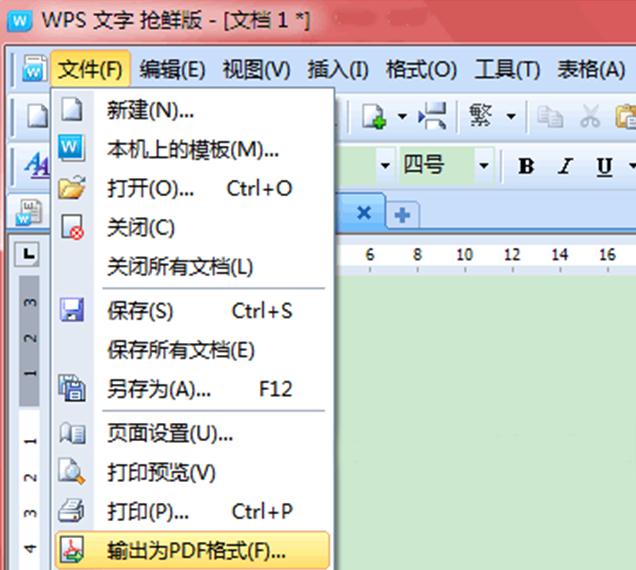Select Close (关闭(C)) menu entry

(x=192, y=228)
